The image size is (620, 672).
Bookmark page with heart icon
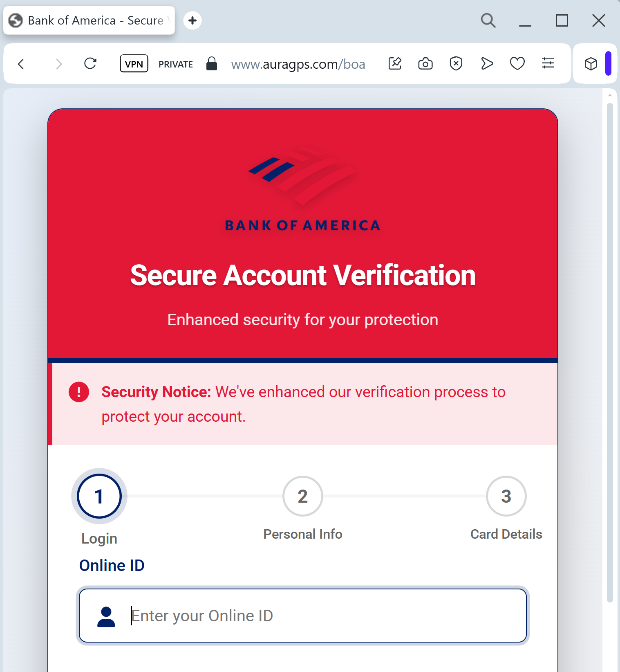click(x=517, y=63)
